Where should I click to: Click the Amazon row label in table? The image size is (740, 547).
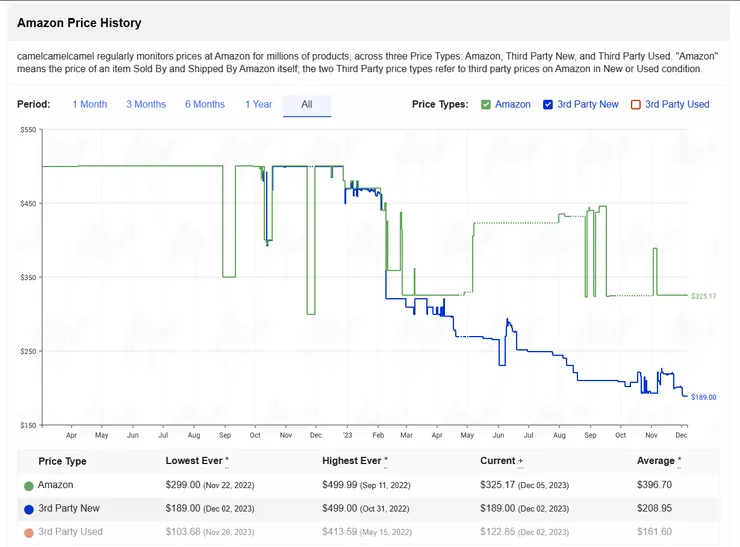pos(56,485)
